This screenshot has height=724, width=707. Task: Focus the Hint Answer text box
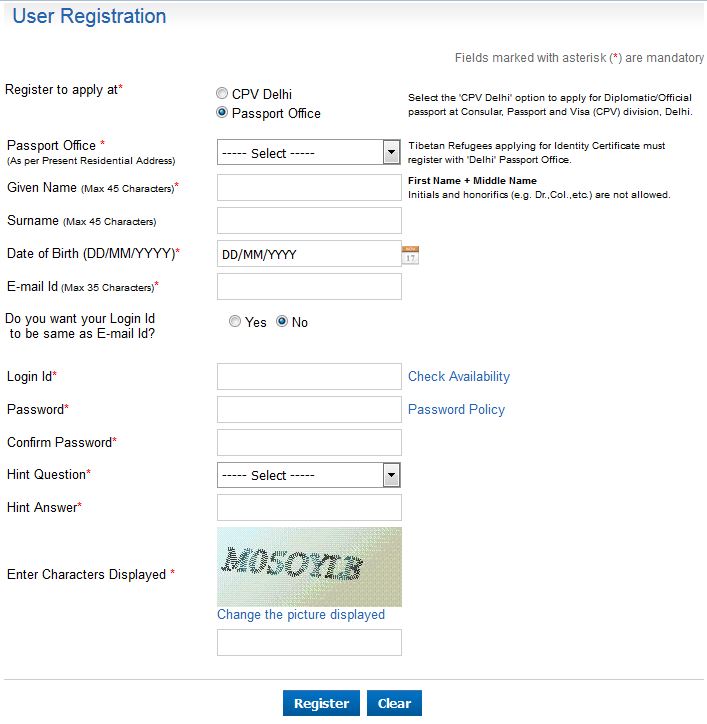[309, 508]
